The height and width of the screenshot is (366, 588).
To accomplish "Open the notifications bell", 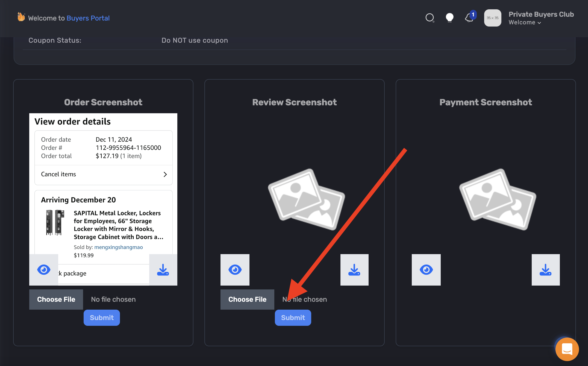I will [469, 18].
